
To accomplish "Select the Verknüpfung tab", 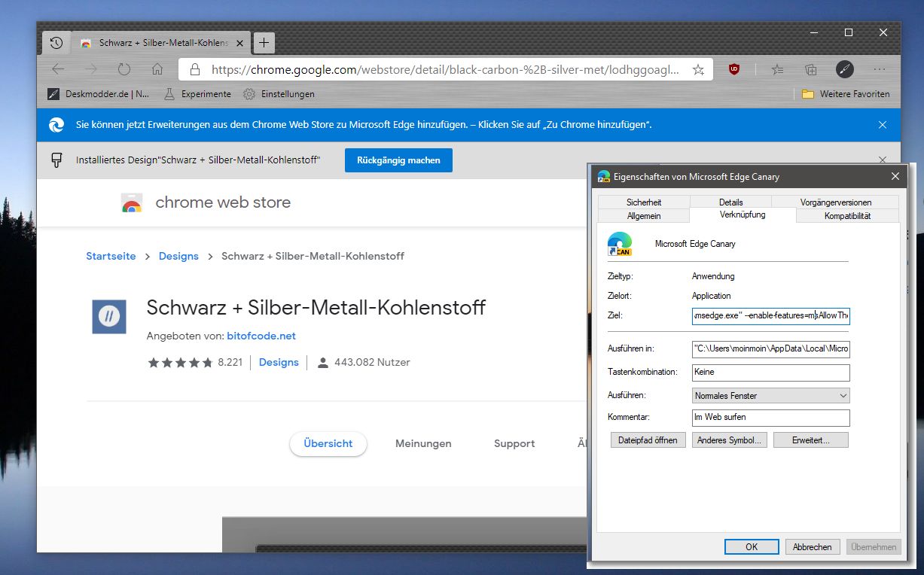I will (743, 214).
